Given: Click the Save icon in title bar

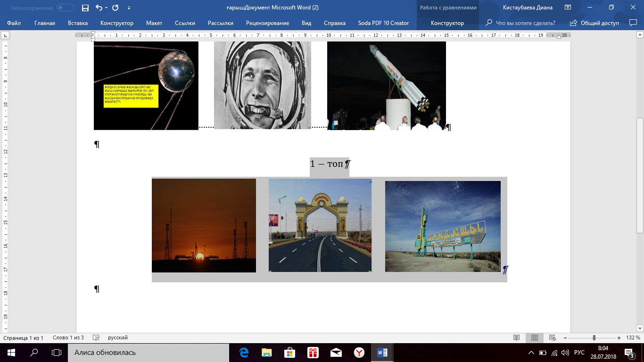Looking at the screenshot, I should click(x=85, y=8).
